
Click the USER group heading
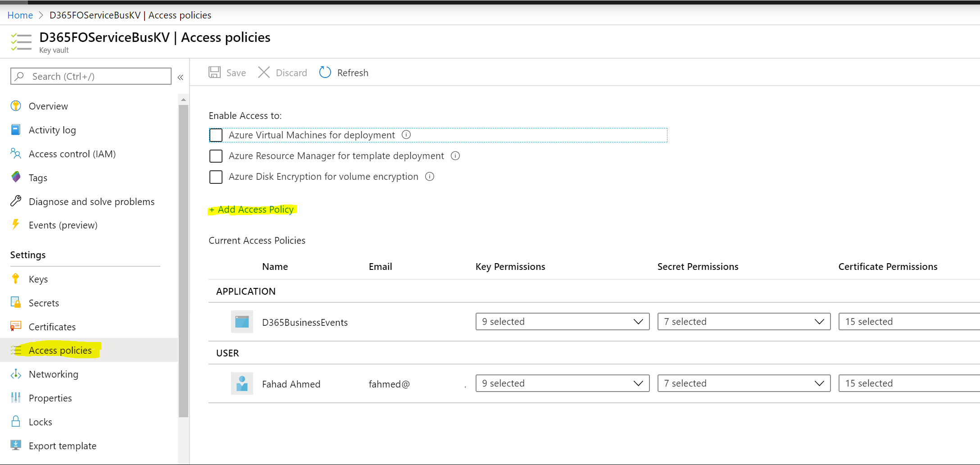point(227,353)
